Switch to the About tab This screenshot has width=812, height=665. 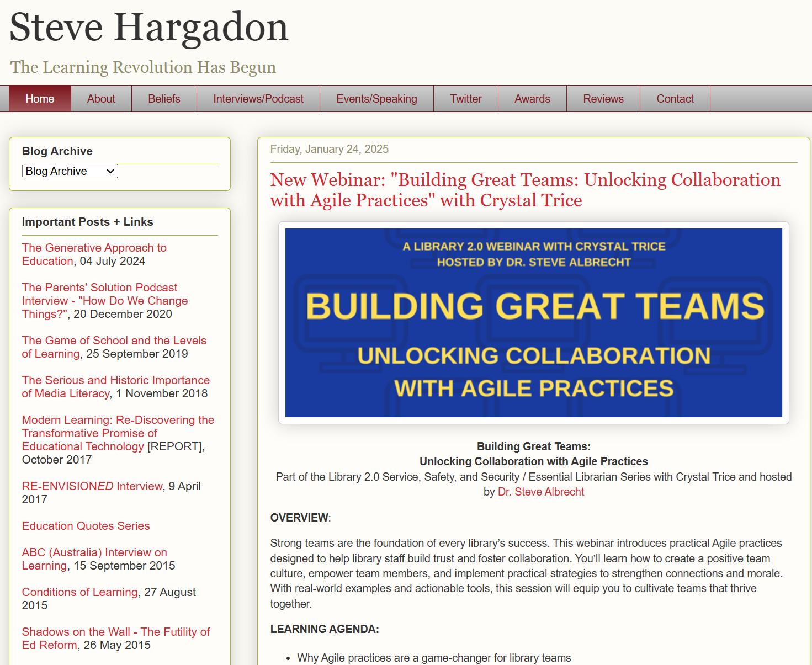pos(101,98)
